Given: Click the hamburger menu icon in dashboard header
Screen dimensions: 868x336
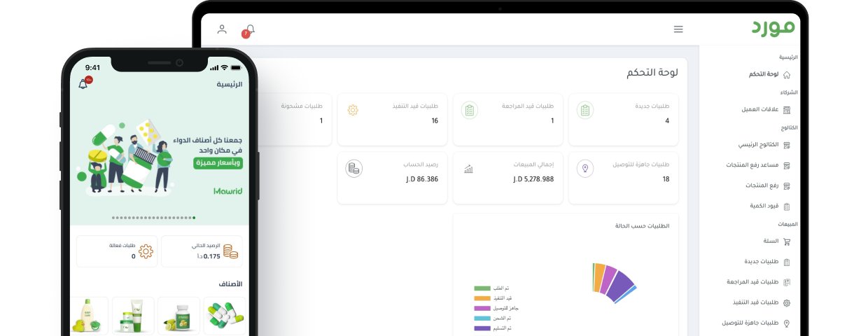Looking at the screenshot, I should 678,29.
